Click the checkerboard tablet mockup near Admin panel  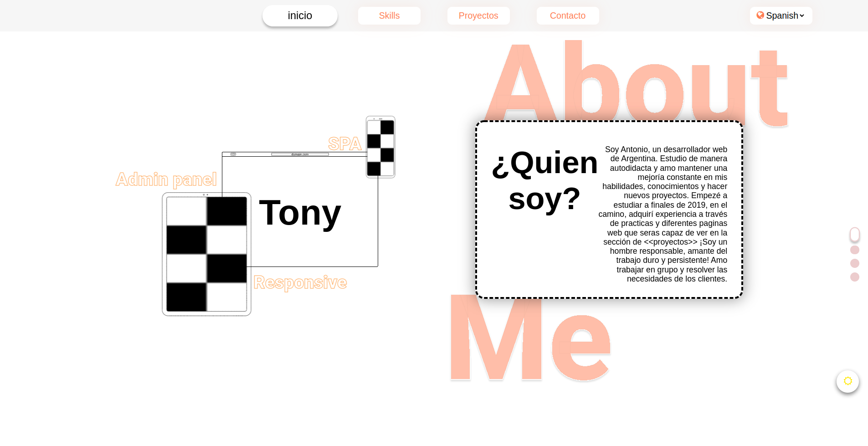click(206, 254)
